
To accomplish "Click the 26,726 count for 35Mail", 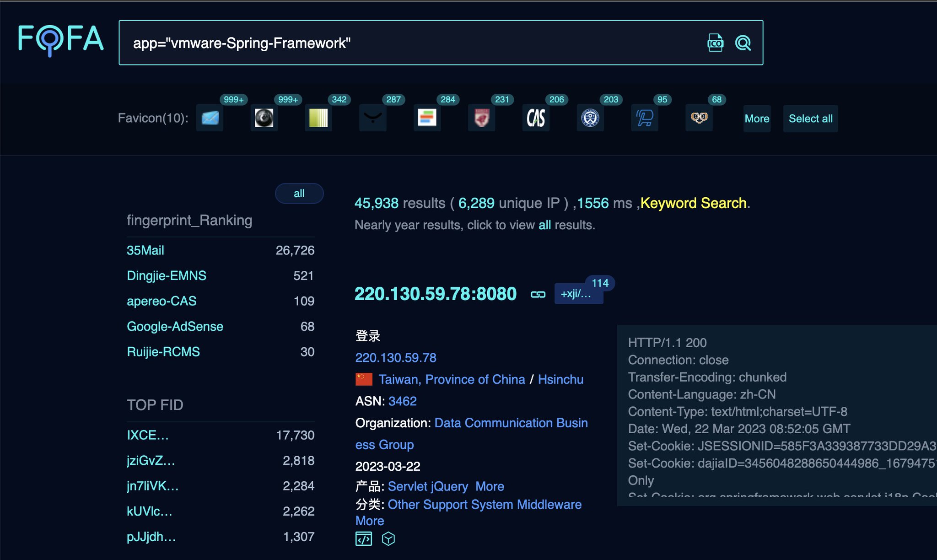I will [295, 250].
